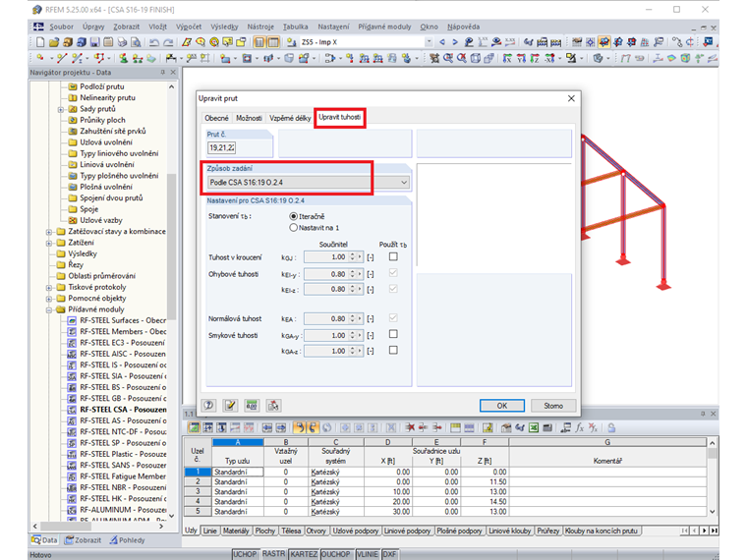
Task: Expand Zatížení tree node
Action: tap(48, 243)
